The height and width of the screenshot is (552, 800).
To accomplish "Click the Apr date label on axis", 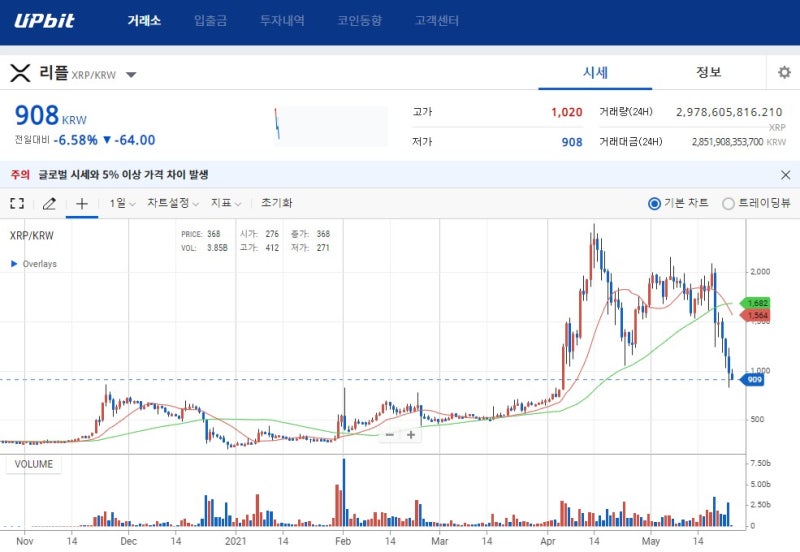I will pos(547,541).
